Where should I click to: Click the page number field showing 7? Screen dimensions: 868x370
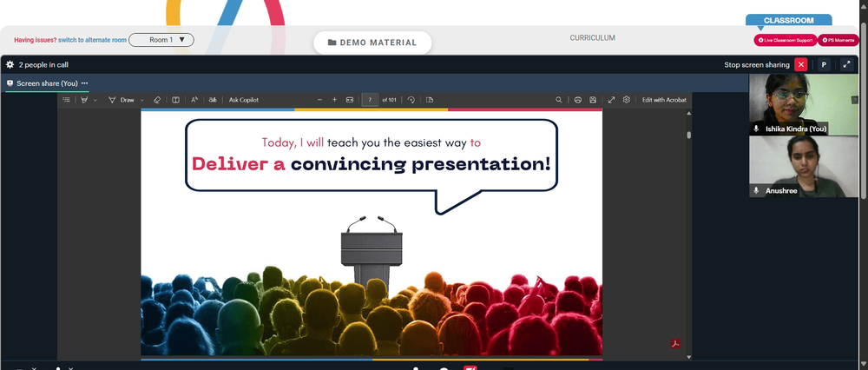tap(370, 100)
